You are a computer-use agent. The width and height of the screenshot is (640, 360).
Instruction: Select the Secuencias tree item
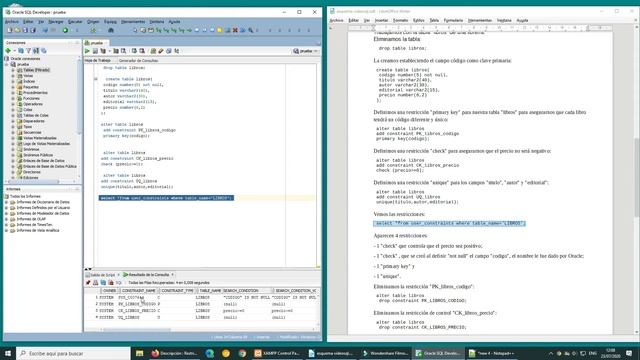coord(32,132)
